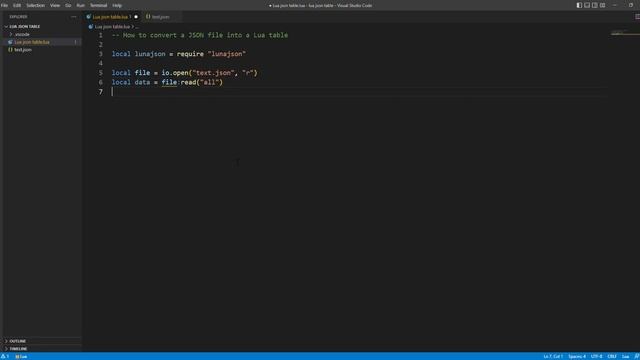Open the Go menu
The image size is (640, 360).
(x=68, y=5)
